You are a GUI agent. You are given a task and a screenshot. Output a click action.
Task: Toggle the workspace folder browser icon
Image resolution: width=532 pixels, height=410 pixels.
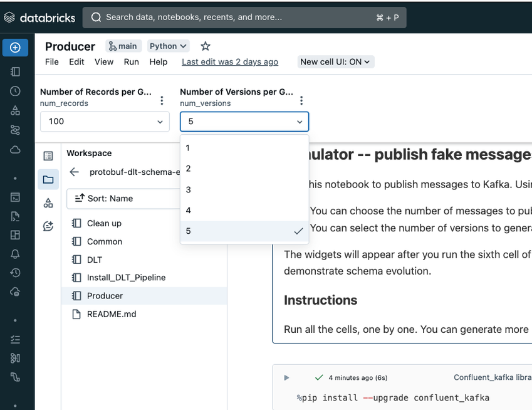[48, 179]
